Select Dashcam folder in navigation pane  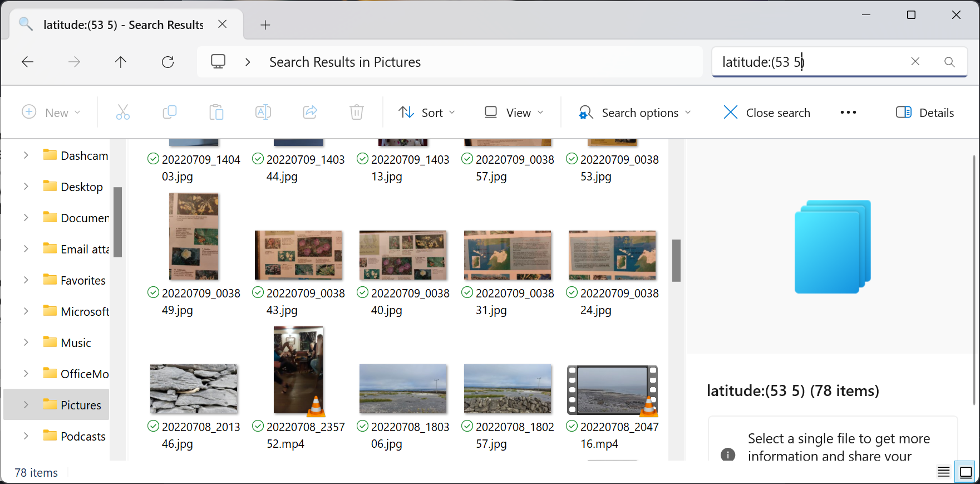pos(75,155)
